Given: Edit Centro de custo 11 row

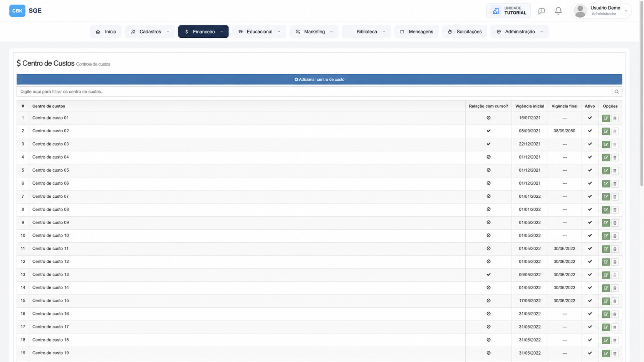Looking at the screenshot, I should [606, 249].
